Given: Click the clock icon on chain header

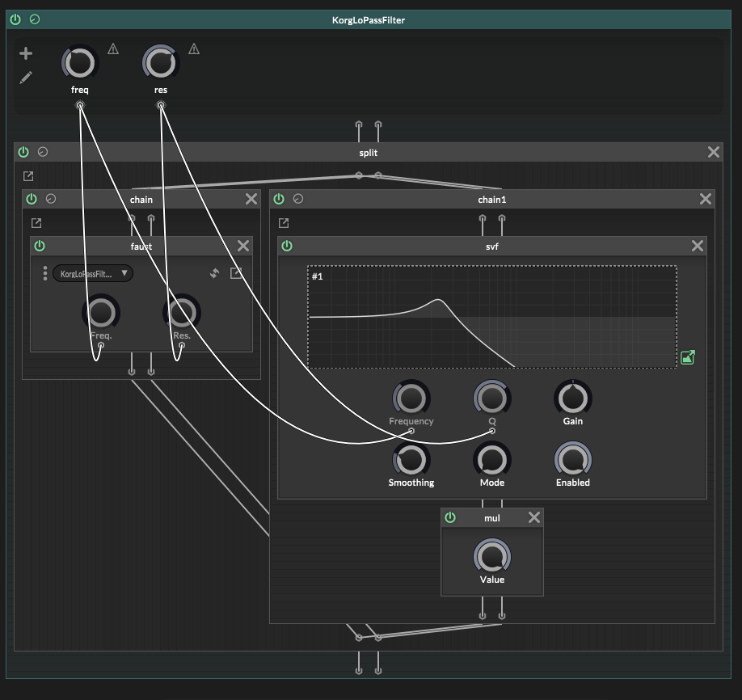Looking at the screenshot, I should (51, 199).
